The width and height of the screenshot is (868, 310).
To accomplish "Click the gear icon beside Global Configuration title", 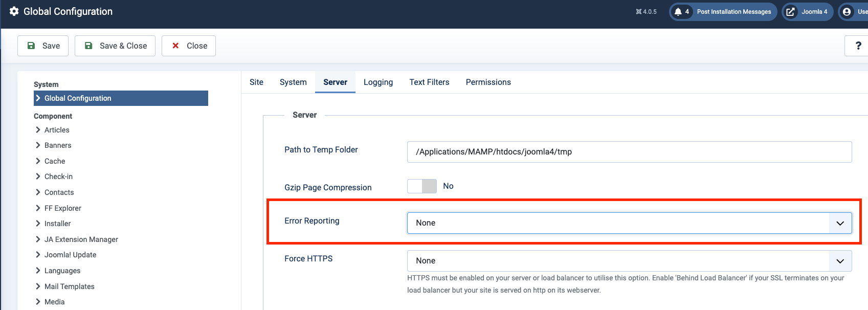I will 14,11.
